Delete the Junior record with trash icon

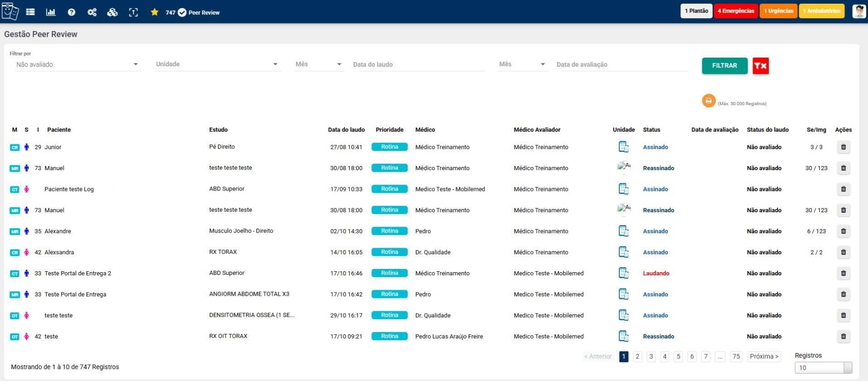coord(844,147)
